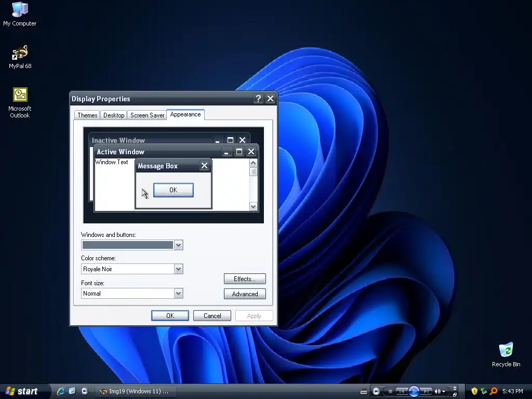
Task: Open the Effects... dialog
Action: tap(245, 279)
